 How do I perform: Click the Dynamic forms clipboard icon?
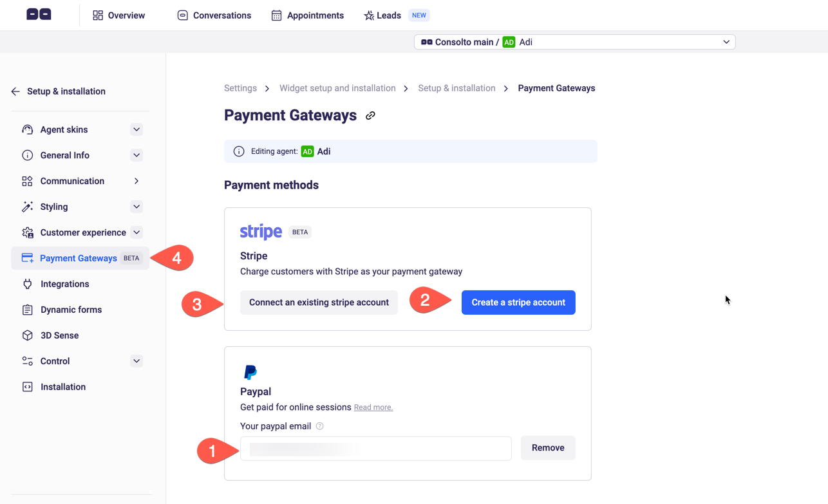point(27,310)
